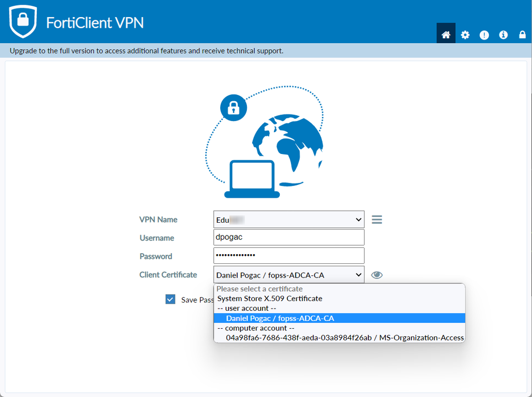Open the About info icon
Viewport: 532px width, 397px height.
(x=503, y=35)
